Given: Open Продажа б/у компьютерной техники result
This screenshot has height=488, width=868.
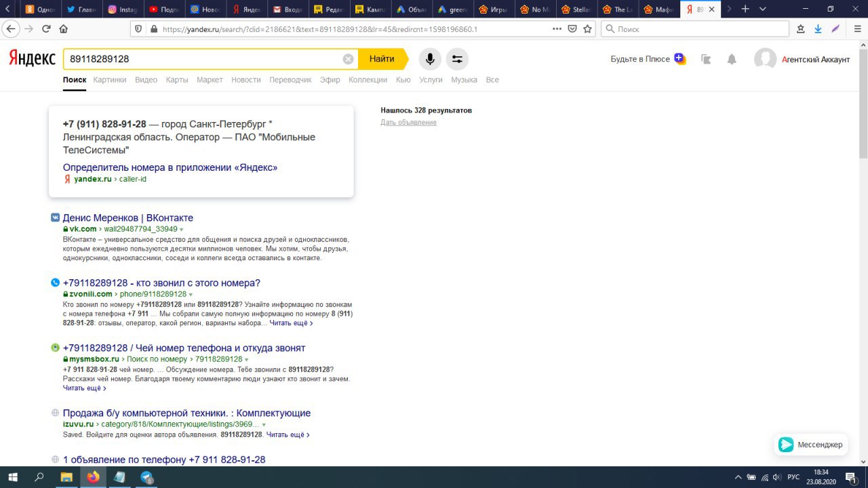Looking at the screenshot, I should point(186,413).
